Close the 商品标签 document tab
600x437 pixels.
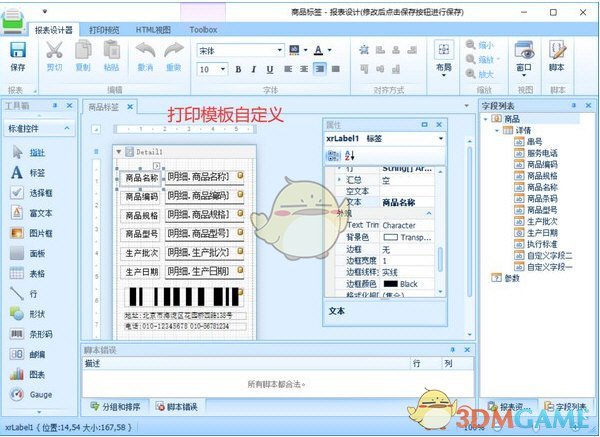coord(130,107)
